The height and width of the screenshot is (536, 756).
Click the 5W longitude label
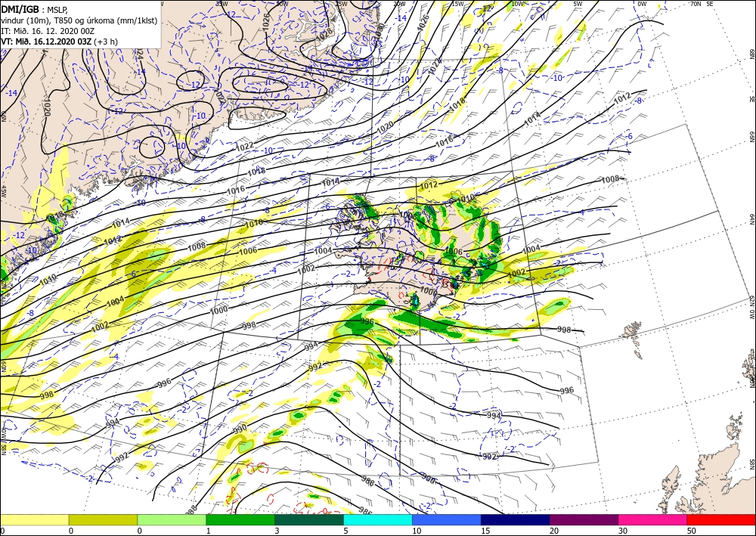point(578,3)
